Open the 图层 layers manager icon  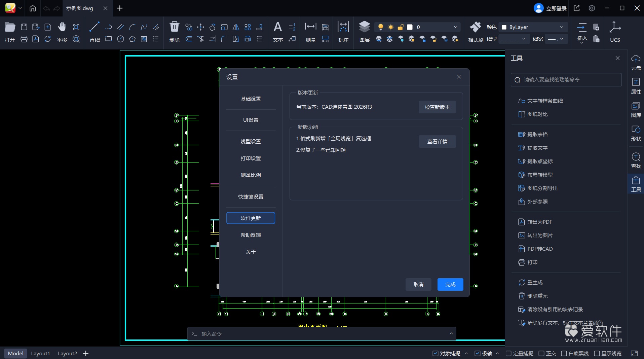(x=364, y=27)
